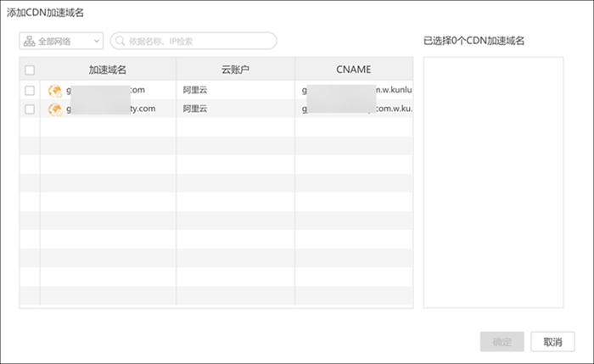Image resolution: width=594 pixels, height=364 pixels.
Task: Expand the 全部网络 dropdown arrow
Action: (x=95, y=41)
